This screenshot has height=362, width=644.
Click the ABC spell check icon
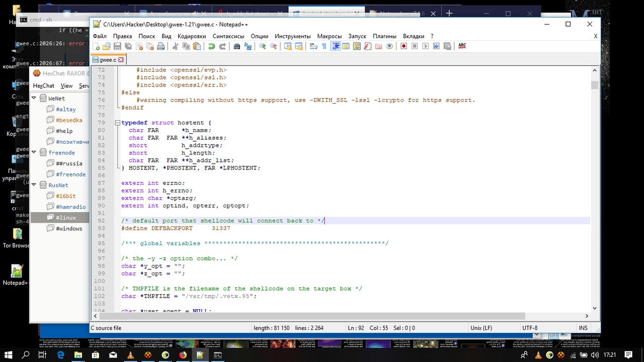coord(462,46)
